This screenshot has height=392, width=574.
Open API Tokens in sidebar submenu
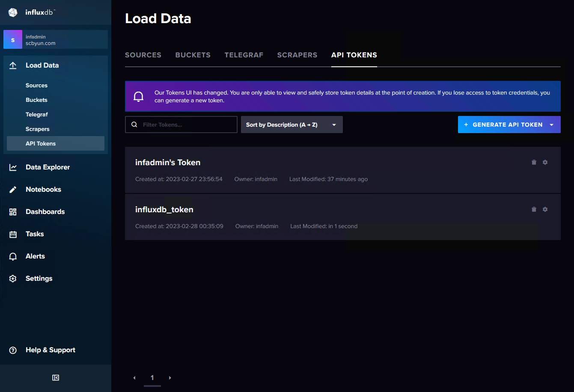(56, 143)
